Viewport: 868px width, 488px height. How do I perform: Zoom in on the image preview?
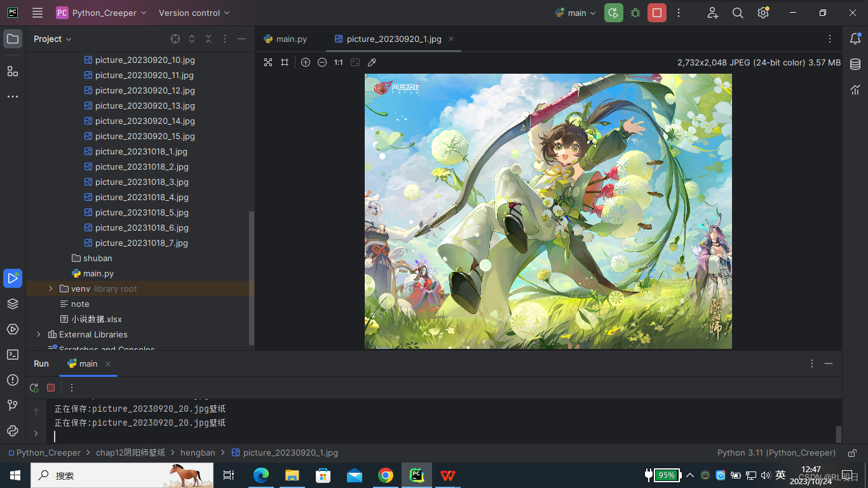306,62
